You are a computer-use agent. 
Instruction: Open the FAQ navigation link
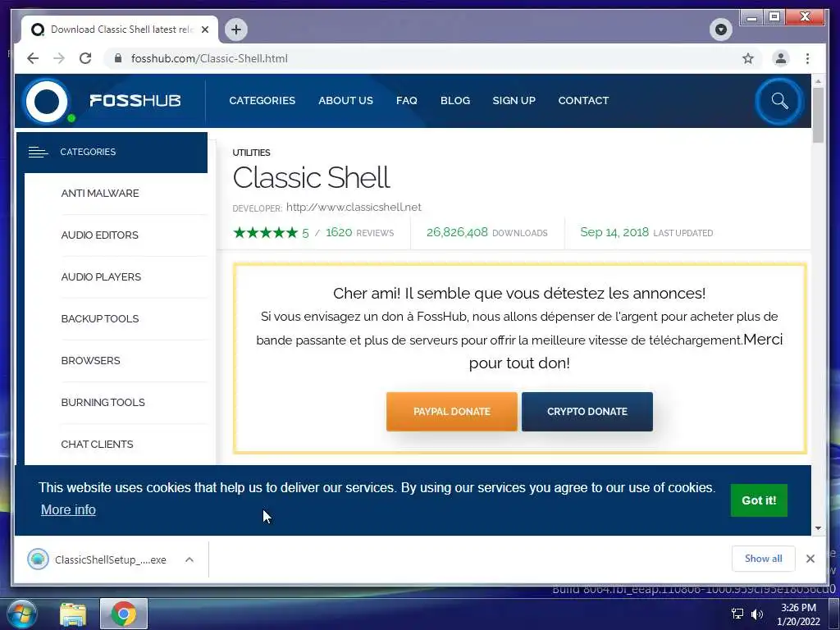tap(407, 100)
